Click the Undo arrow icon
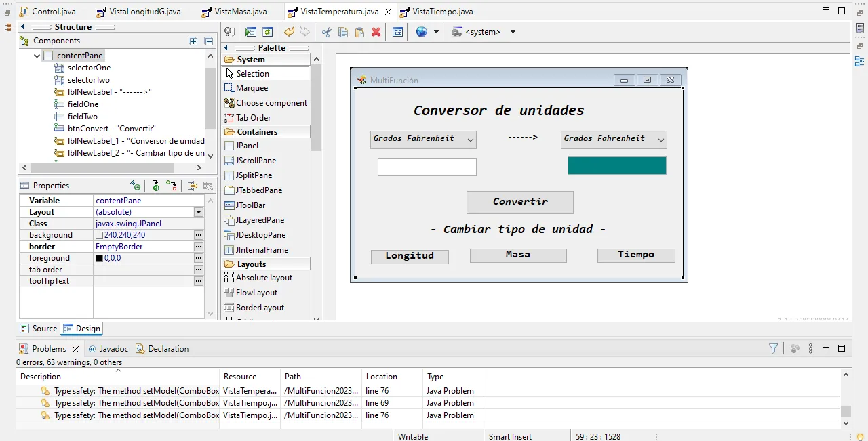Image resolution: width=868 pixels, height=441 pixels. (289, 32)
